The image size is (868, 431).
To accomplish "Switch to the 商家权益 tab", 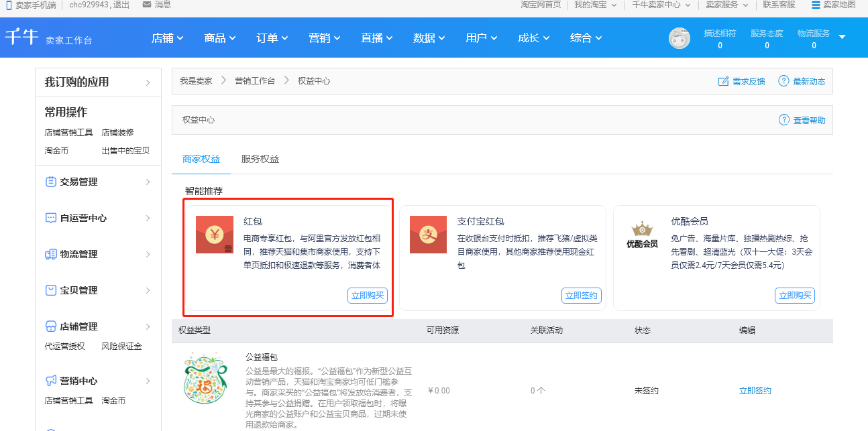I will 201,159.
